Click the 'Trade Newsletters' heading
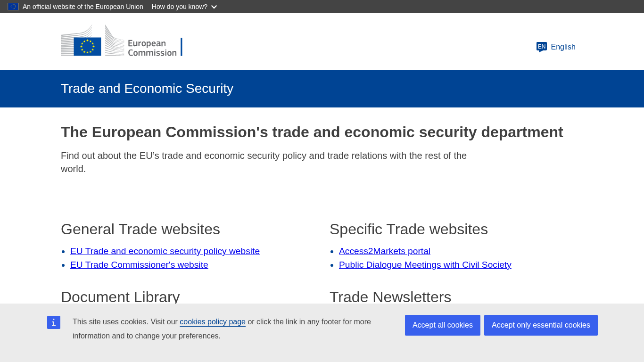The height and width of the screenshot is (362, 644). tap(390, 297)
